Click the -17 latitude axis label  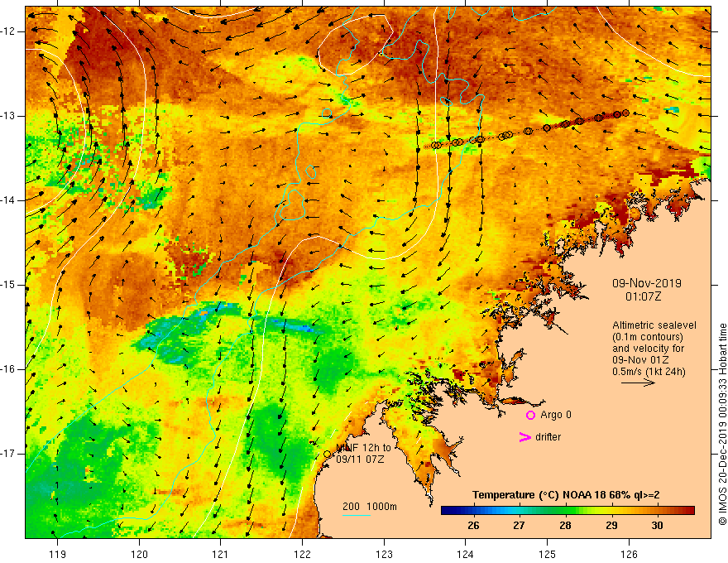(8, 454)
